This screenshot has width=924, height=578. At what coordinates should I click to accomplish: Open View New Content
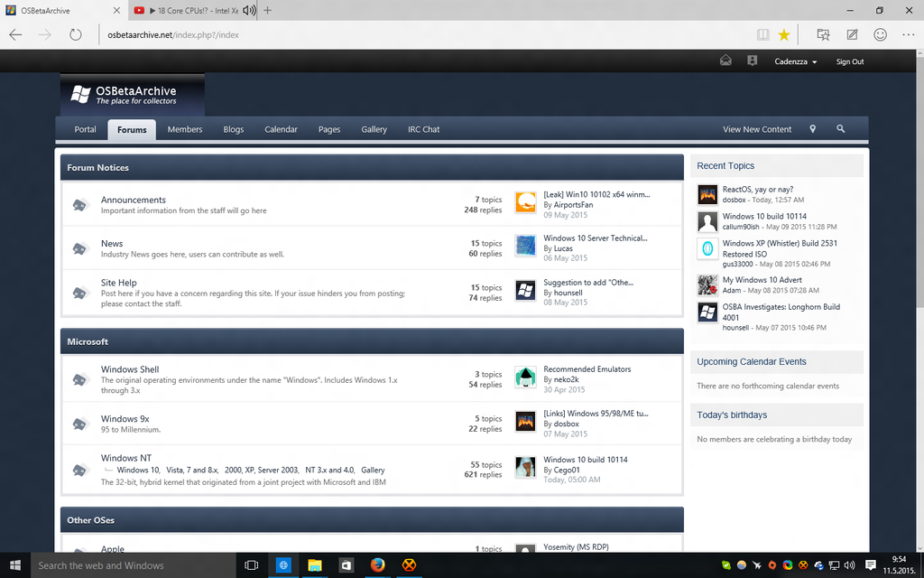757,129
